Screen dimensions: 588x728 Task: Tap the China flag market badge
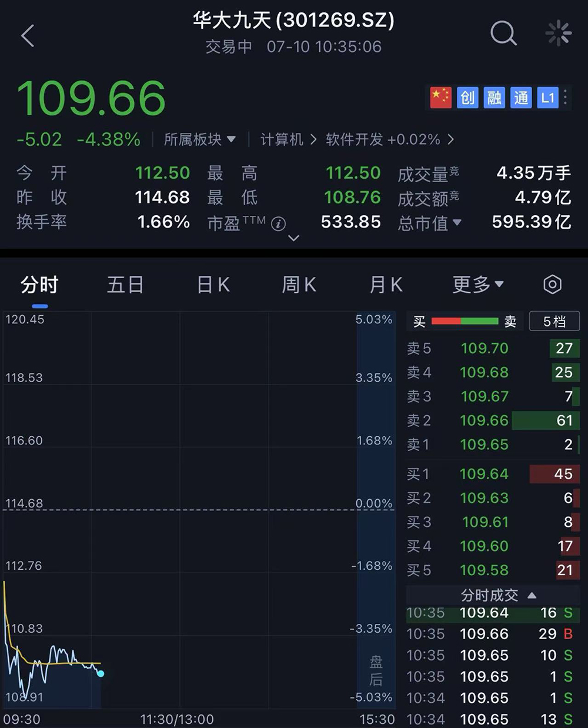point(440,98)
